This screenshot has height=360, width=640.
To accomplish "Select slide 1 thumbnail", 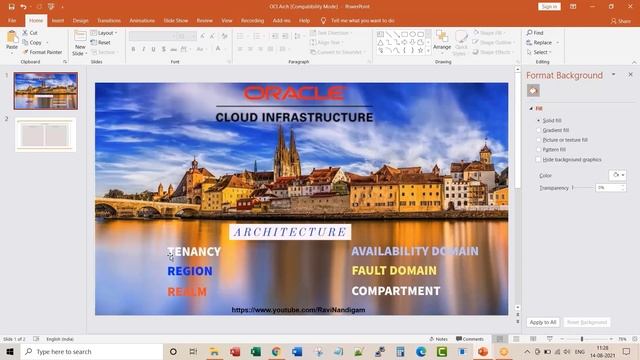I will pyautogui.click(x=46, y=91).
